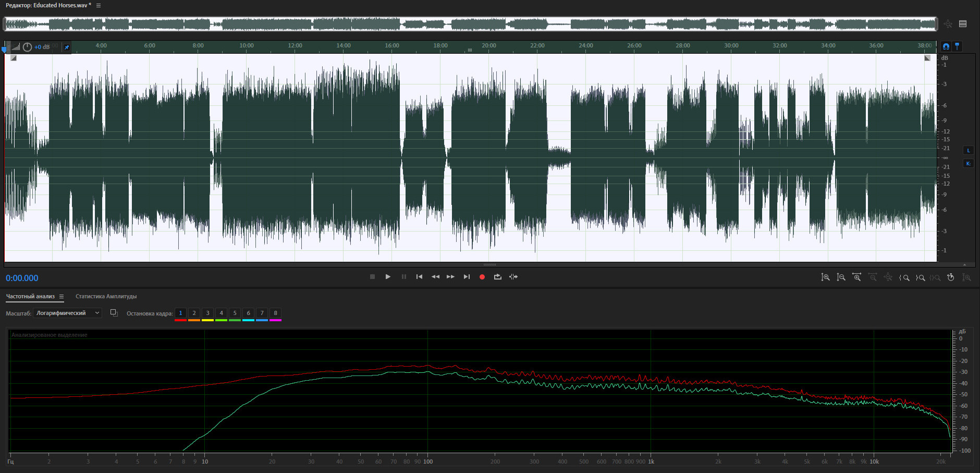
Task: Open the Редактор panel menu
Action: [x=99, y=5]
